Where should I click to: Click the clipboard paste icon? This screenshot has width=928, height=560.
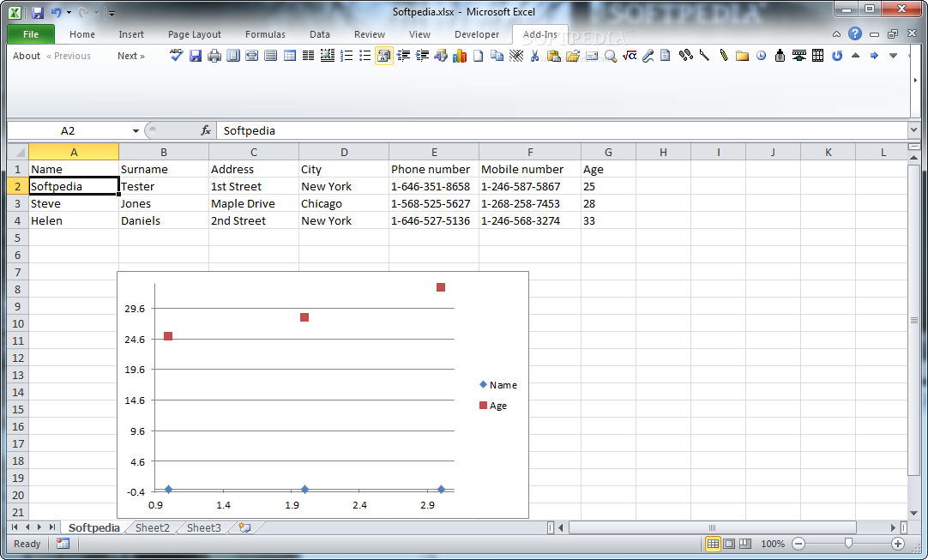tap(554, 56)
